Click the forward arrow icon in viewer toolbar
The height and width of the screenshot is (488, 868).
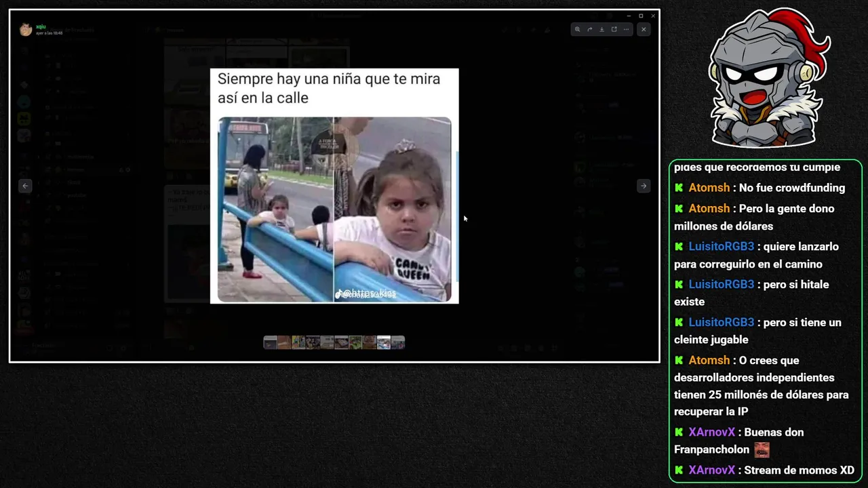589,29
